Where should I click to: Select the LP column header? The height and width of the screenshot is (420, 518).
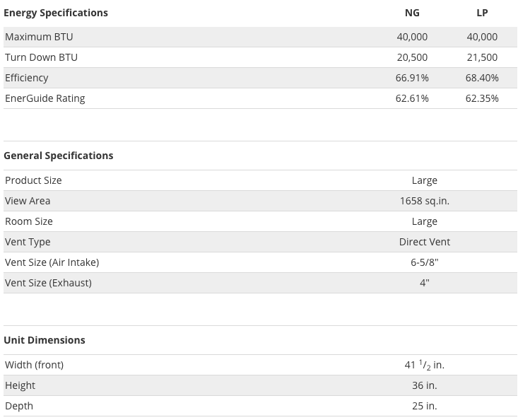[482, 13]
